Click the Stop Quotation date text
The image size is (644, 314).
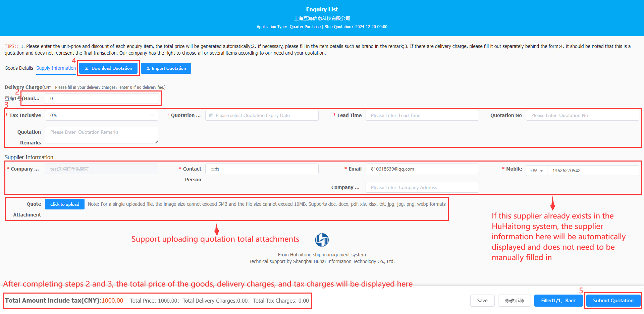[356, 27]
